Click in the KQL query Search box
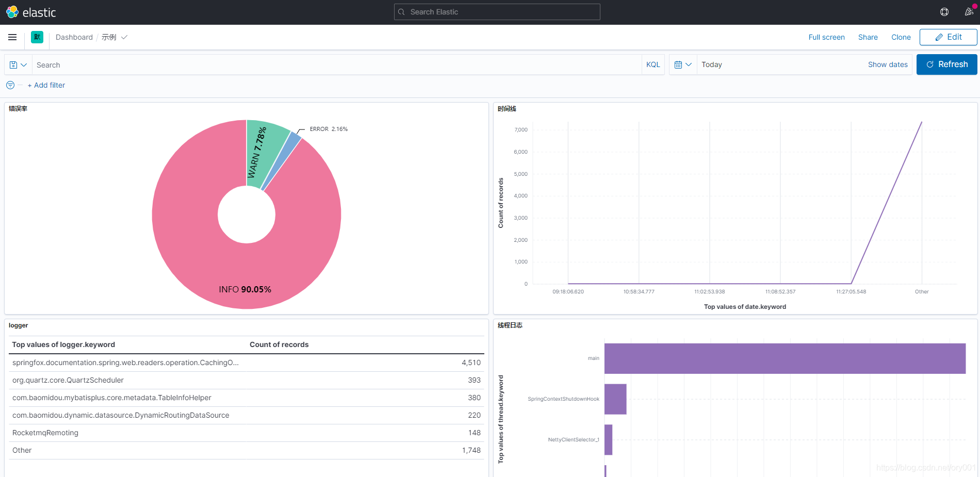 pos(337,65)
